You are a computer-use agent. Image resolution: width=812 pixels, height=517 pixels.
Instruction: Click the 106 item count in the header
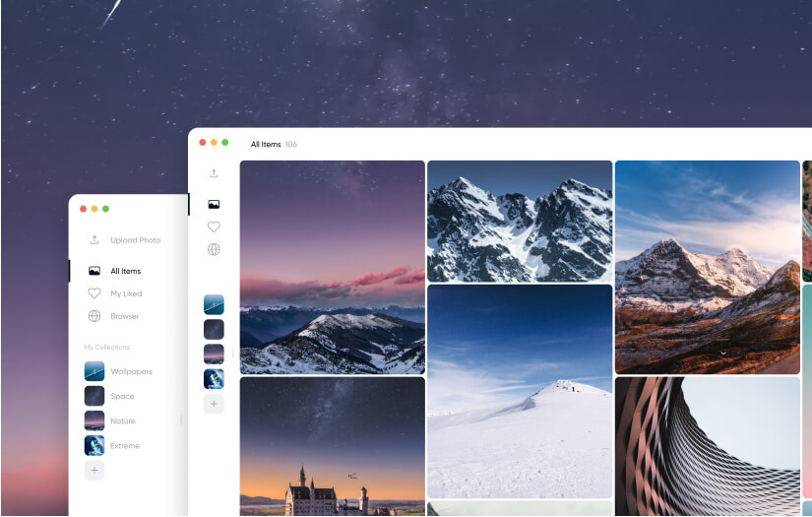point(291,145)
